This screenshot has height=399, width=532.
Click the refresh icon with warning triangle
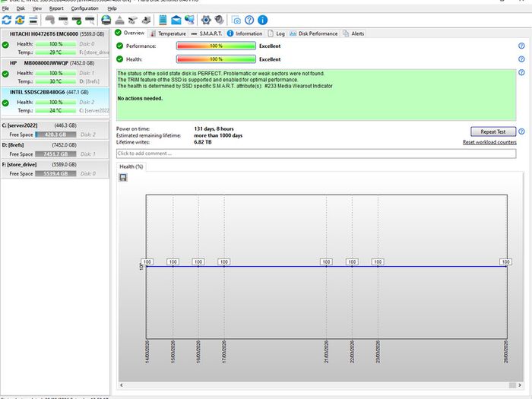[20, 20]
